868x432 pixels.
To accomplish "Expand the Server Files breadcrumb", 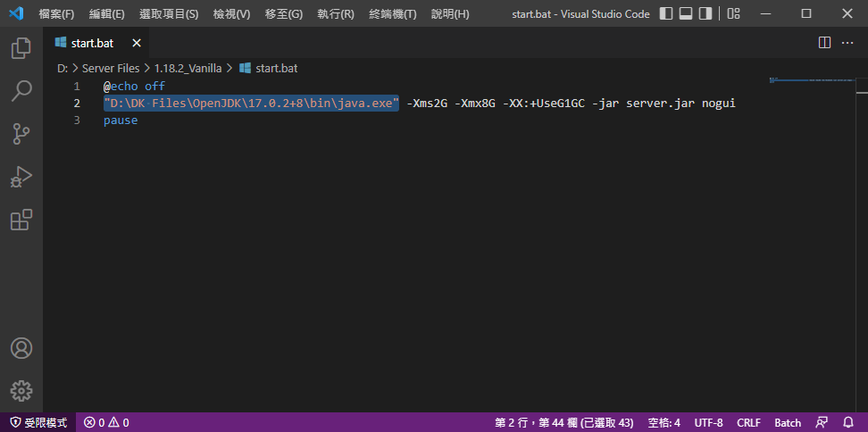I will click(111, 69).
